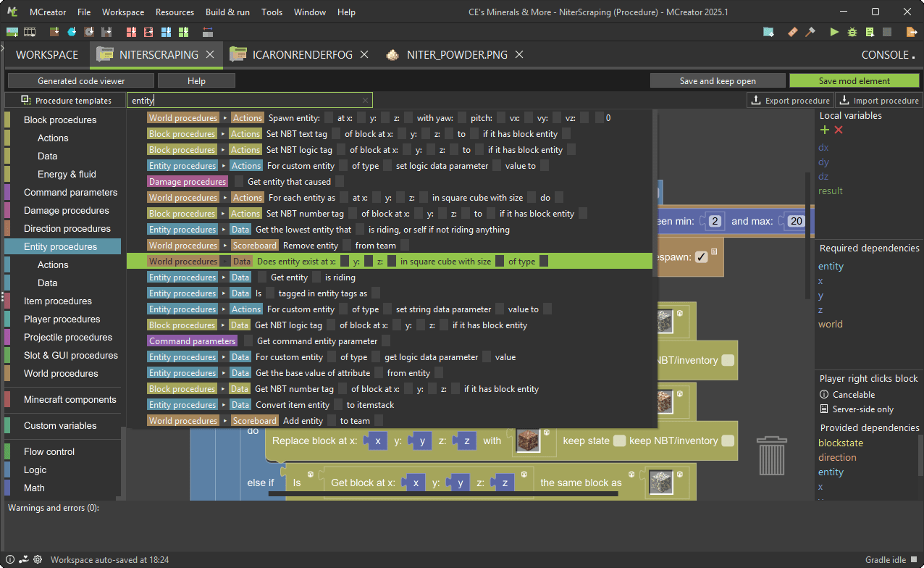
Task: Add local variable with green plus
Action: pyautogui.click(x=824, y=130)
